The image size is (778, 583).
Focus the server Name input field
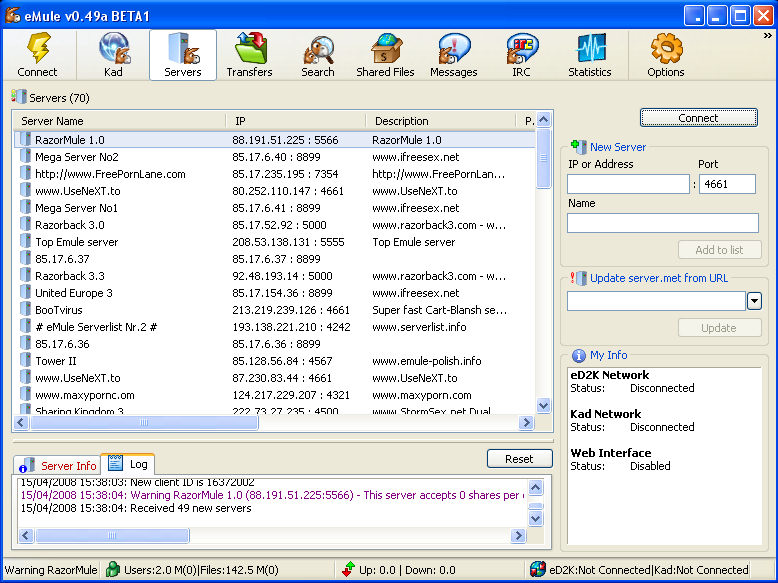663,223
